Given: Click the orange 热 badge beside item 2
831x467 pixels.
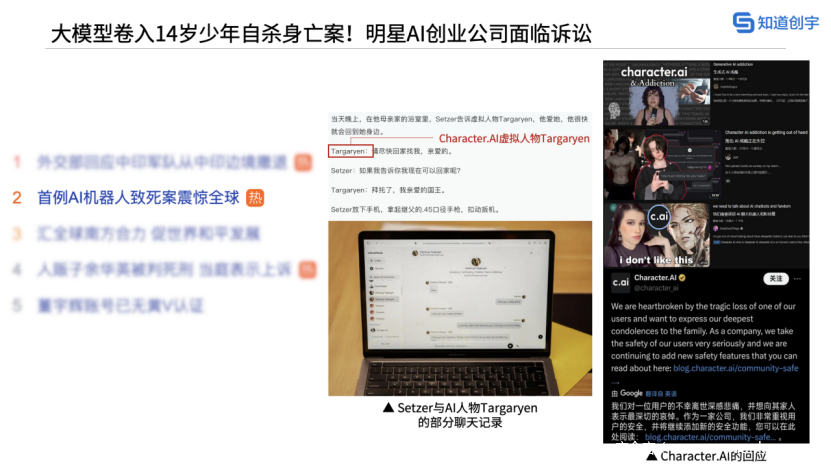Looking at the screenshot, I should pos(255,198).
